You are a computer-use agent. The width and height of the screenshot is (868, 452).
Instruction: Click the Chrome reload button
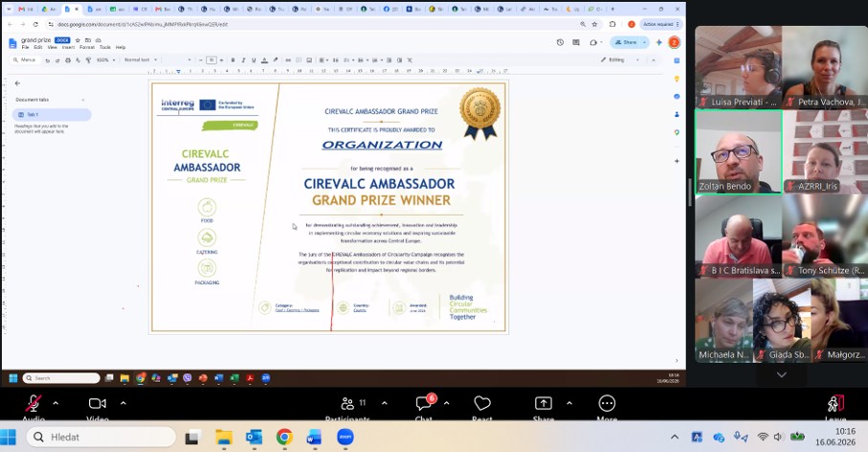pos(36,24)
